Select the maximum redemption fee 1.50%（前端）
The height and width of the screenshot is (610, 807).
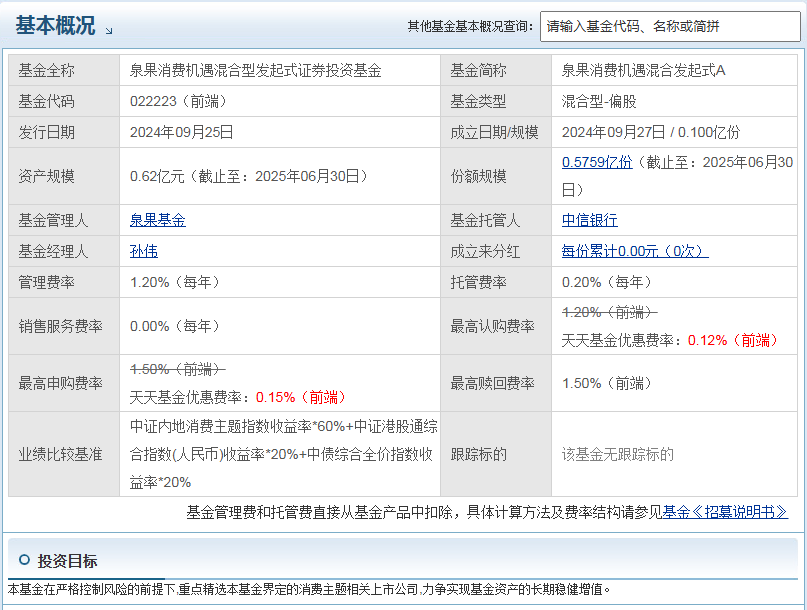[607, 384]
